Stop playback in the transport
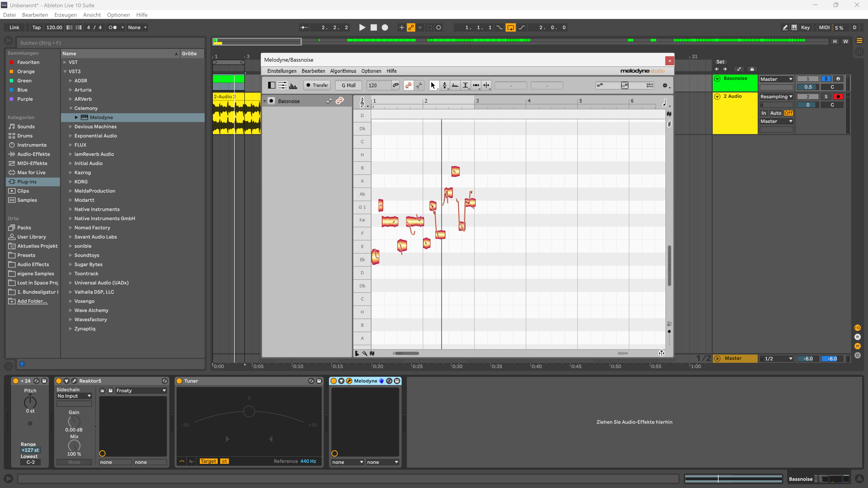Screen dimensions: 868x488 (x=374, y=27)
